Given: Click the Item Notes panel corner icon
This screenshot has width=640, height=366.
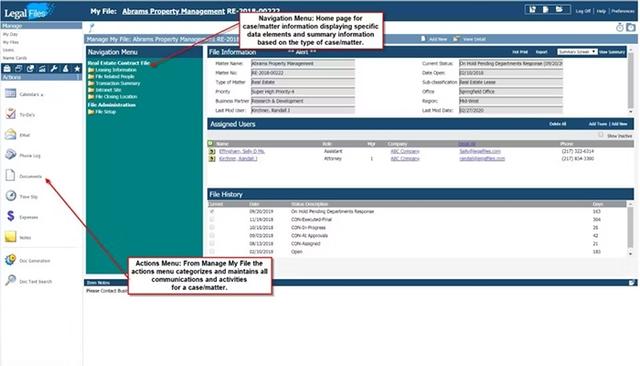Looking at the screenshot, I should pyautogui.click(x=632, y=282).
